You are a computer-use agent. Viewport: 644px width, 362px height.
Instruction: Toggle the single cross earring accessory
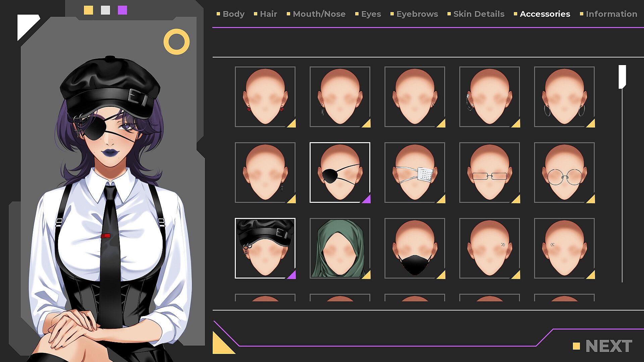point(265,172)
